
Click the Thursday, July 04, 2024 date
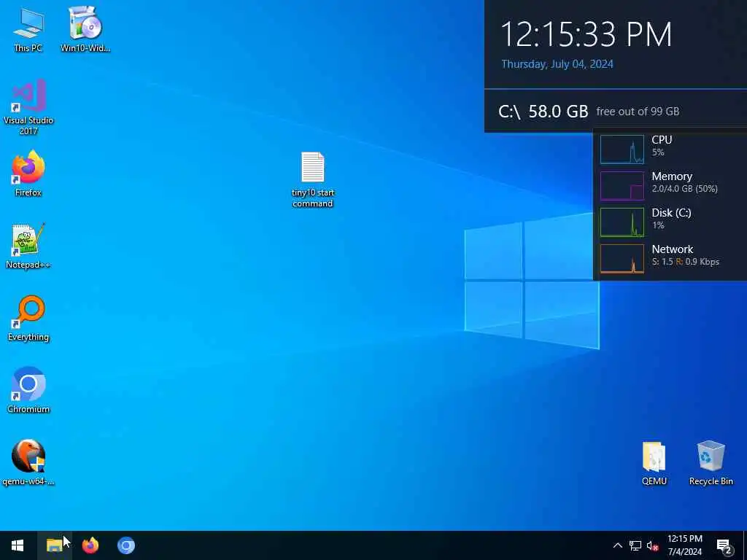coord(557,64)
